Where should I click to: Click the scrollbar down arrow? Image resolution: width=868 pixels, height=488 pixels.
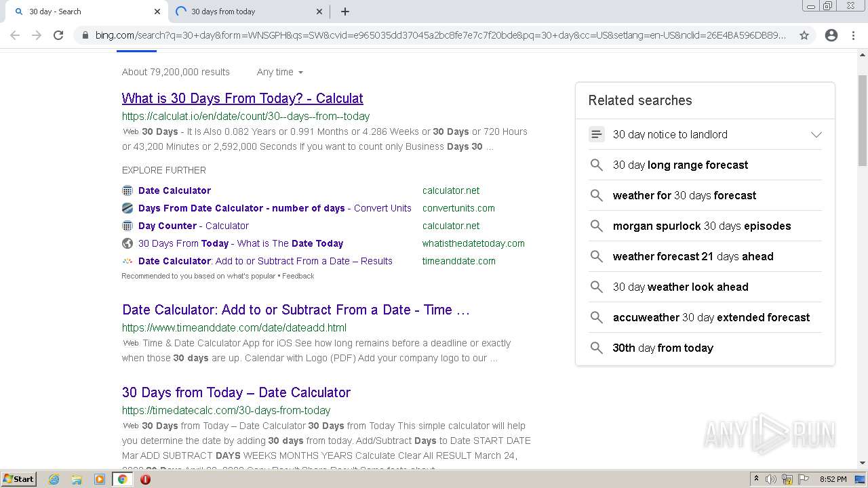[863, 464]
